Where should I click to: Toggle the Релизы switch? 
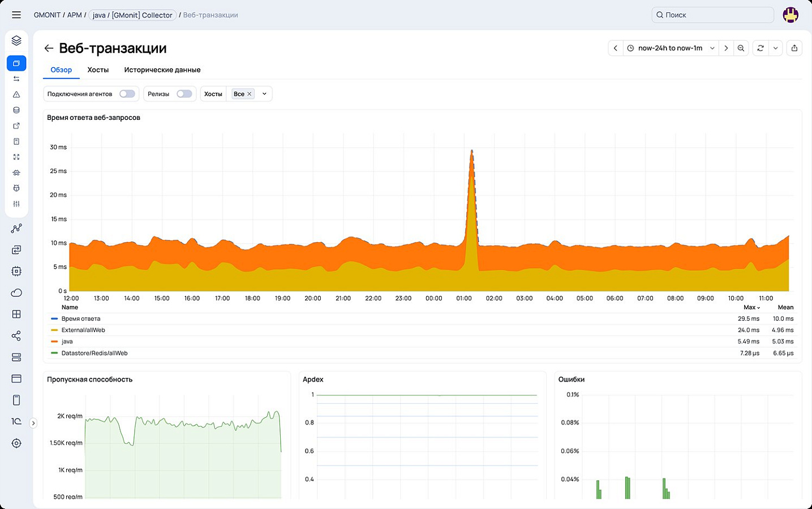tap(184, 94)
